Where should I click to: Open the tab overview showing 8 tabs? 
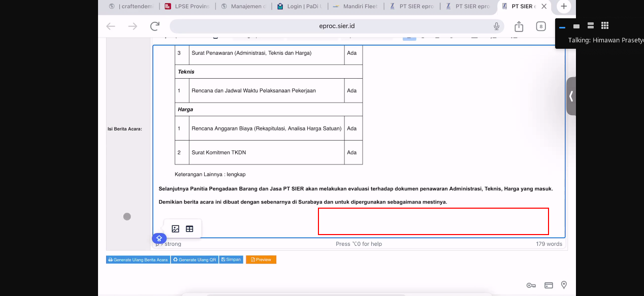pyautogui.click(x=541, y=26)
